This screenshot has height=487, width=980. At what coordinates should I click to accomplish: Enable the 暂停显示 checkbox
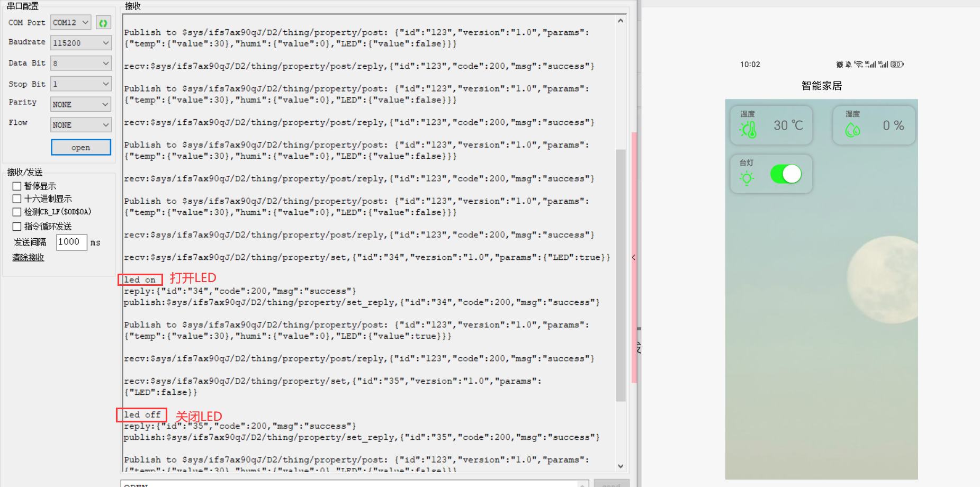[17, 186]
